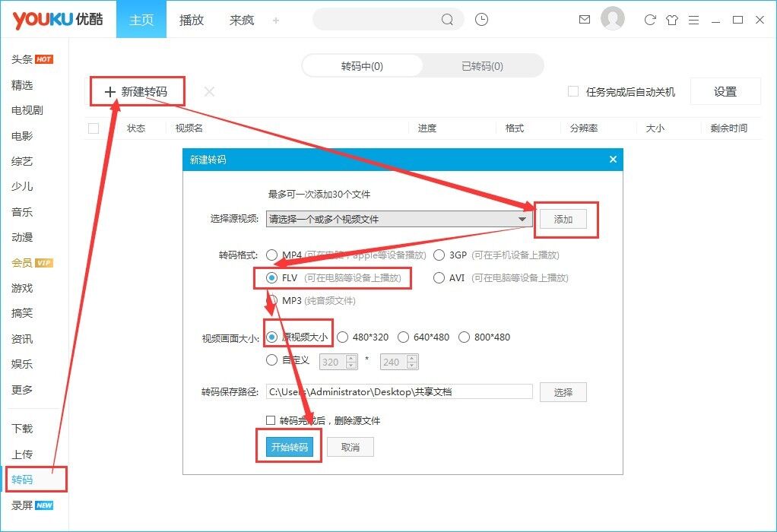777x532 pixels.
Task: Click the user avatar icon
Action: pyautogui.click(x=613, y=19)
